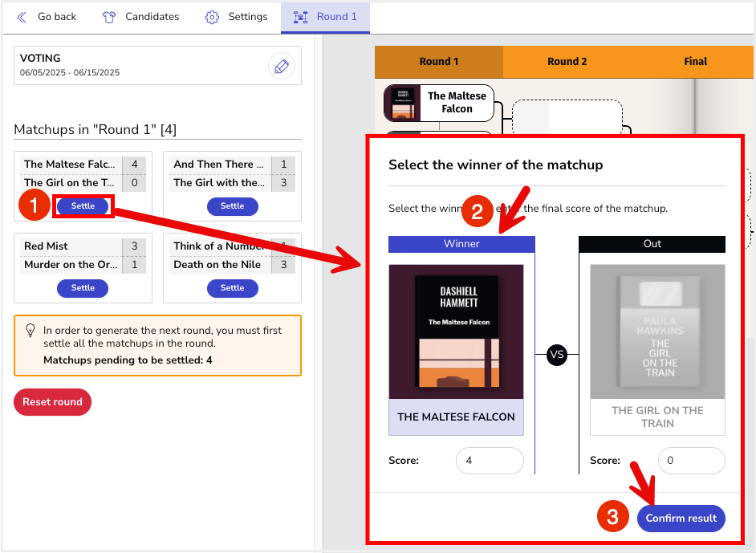Settle the Death on the Nile matchup
Viewport: 756px width, 553px height.
233,288
